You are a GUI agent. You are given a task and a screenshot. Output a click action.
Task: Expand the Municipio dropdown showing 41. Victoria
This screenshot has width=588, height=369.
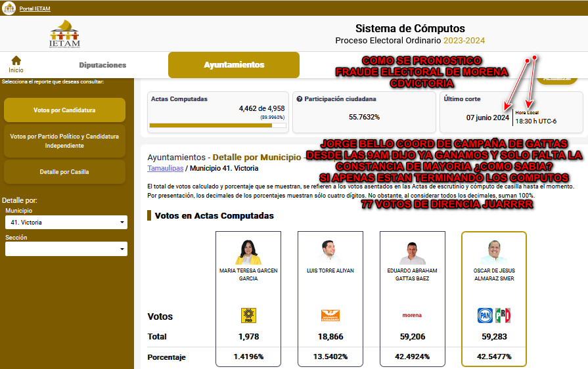tap(66, 222)
